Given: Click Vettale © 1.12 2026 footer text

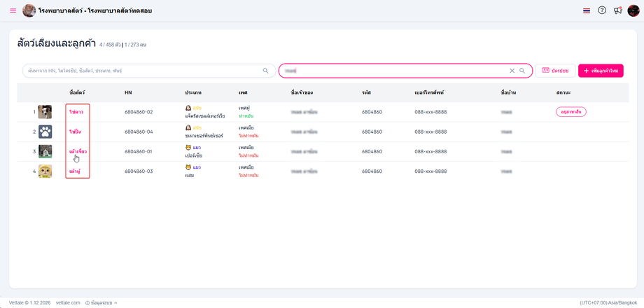Looking at the screenshot, I should [x=29, y=302].
